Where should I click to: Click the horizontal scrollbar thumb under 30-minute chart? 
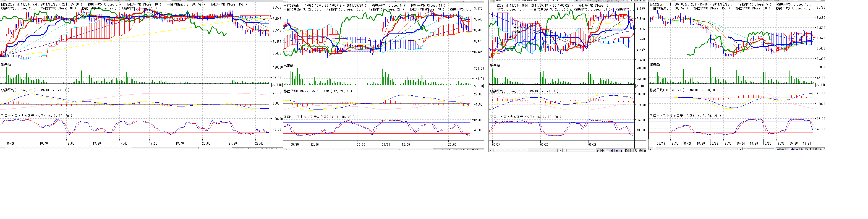click(x=543, y=151)
